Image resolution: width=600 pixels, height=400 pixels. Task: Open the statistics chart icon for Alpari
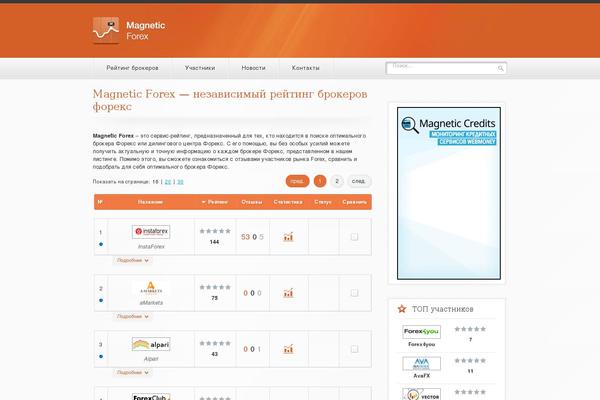point(288,349)
